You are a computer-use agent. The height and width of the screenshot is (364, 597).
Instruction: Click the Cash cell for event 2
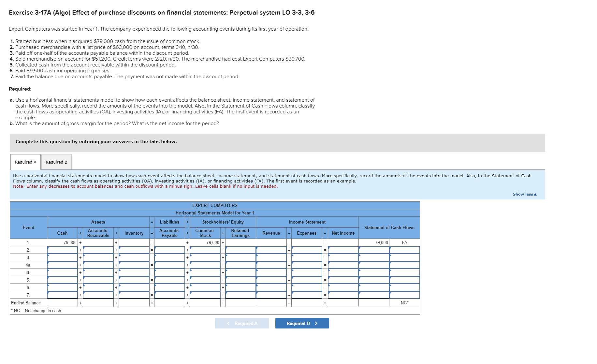click(63, 250)
